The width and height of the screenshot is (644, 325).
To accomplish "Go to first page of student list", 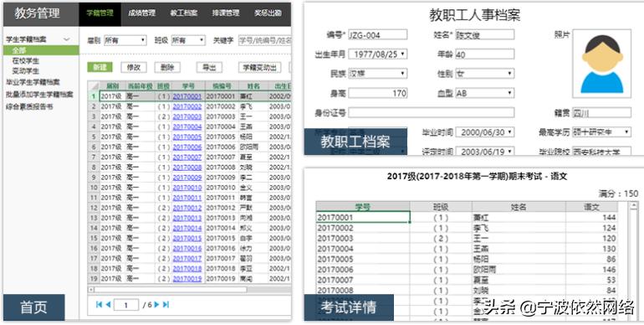I will click(x=99, y=304).
